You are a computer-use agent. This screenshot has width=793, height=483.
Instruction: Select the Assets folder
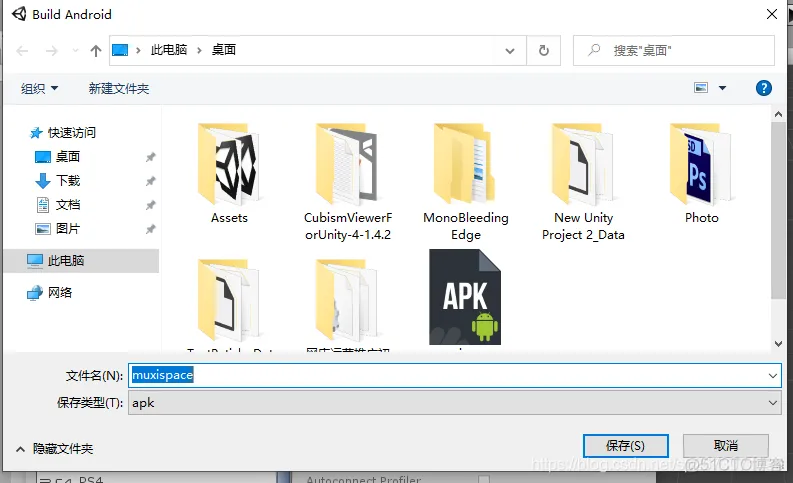[229, 174]
